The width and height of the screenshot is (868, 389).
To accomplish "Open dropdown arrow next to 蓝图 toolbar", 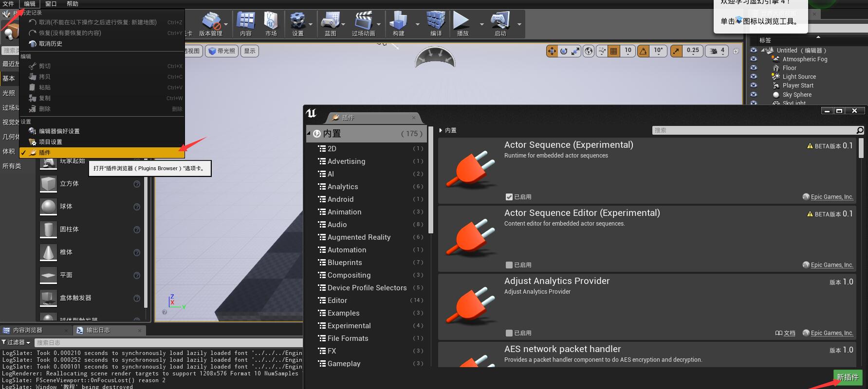I will point(343,24).
